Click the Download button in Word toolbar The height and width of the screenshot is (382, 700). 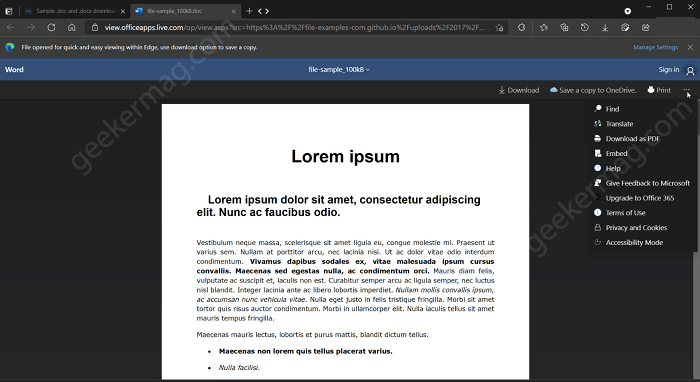click(519, 90)
